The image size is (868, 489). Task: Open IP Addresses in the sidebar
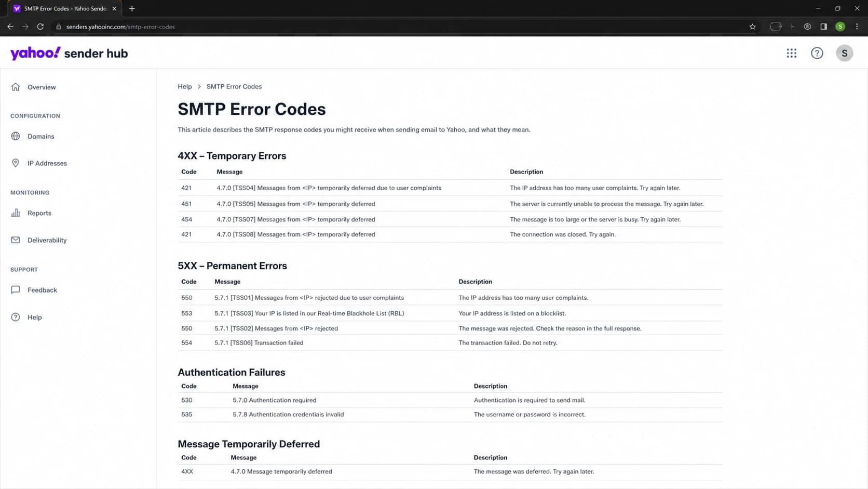click(47, 163)
